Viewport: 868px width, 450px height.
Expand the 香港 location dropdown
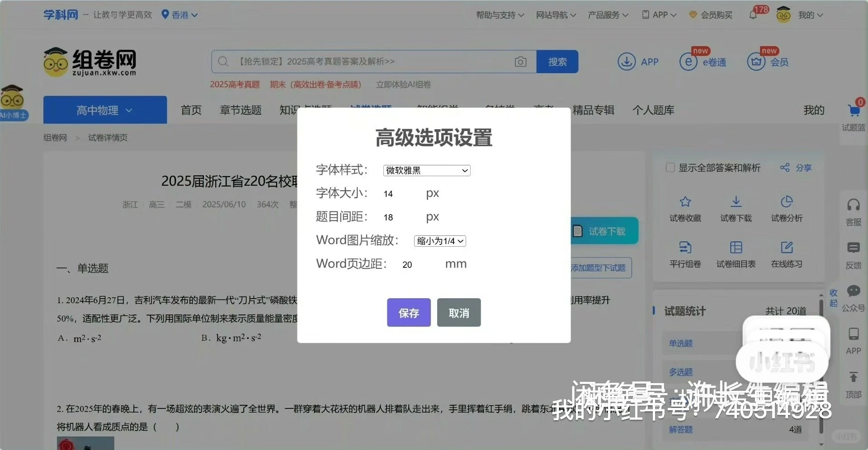tap(180, 14)
